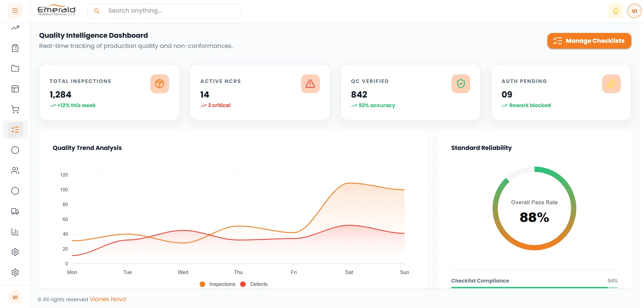Click the notification bell icon

click(x=616, y=11)
